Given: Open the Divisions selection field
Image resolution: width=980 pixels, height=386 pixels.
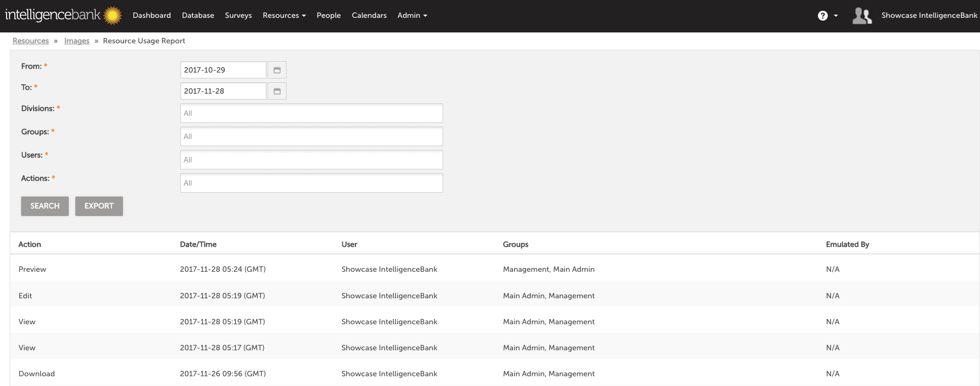Looking at the screenshot, I should 311,113.
